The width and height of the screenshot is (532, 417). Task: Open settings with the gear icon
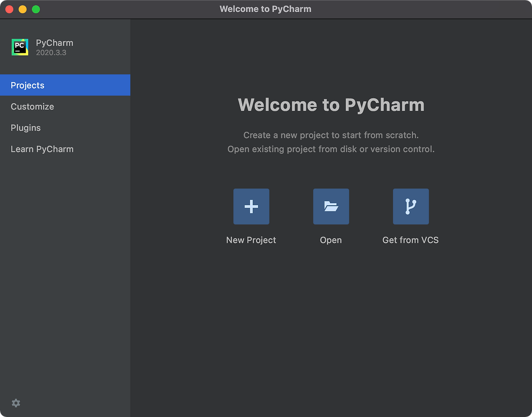click(16, 403)
